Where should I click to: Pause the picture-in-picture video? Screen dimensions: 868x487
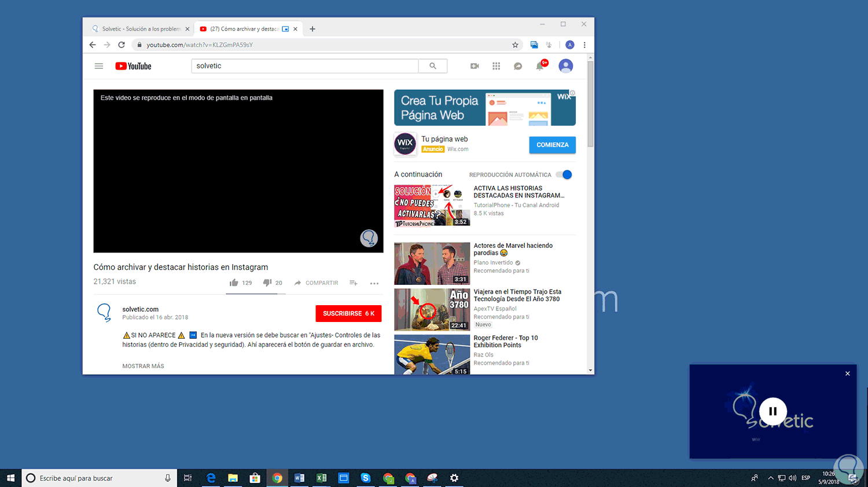773,411
